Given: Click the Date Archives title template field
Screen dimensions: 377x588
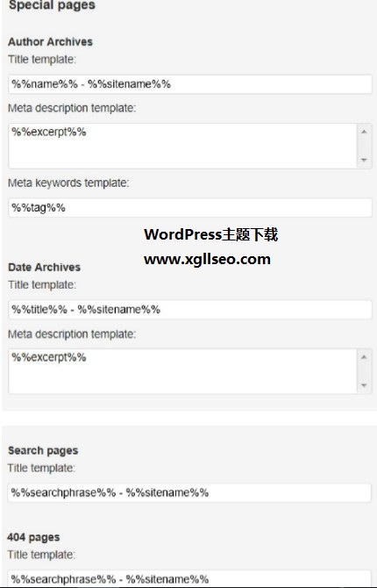Looking at the screenshot, I should tap(190, 310).
